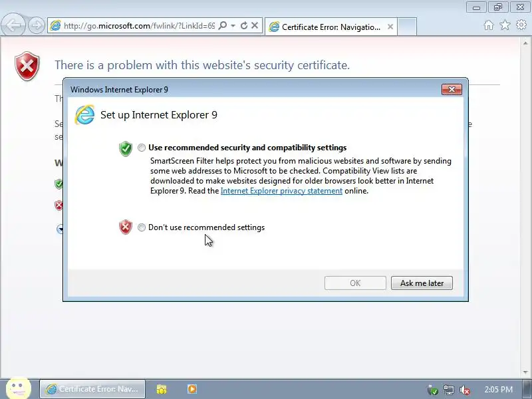
Task: Open the network status tray icon
Action: coord(448,390)
